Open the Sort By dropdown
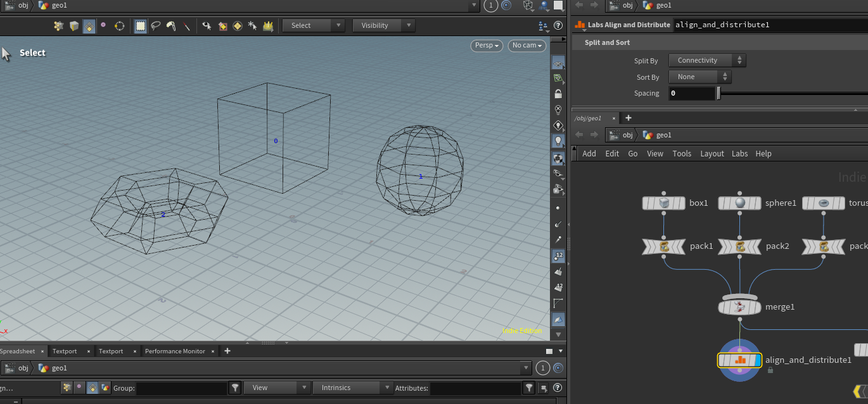 699,77
